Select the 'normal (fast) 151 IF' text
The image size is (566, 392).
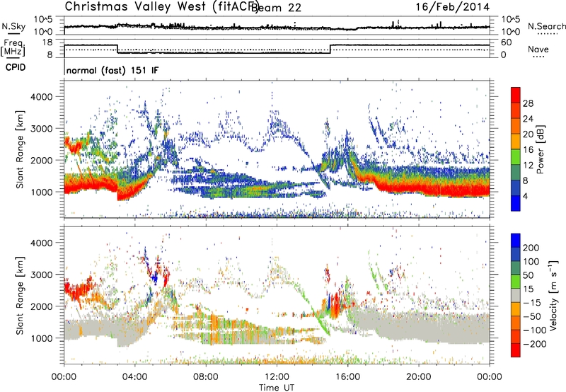[112, 70]
